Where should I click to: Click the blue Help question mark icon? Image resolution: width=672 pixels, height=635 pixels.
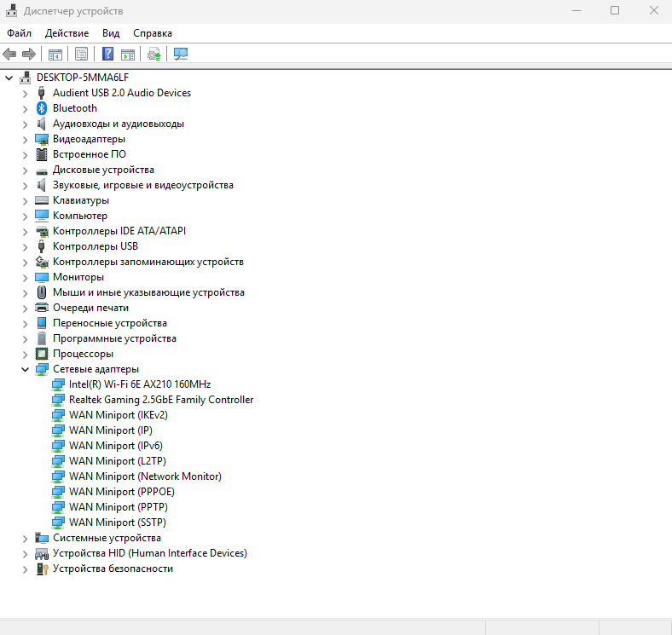(x=108, y=55)
